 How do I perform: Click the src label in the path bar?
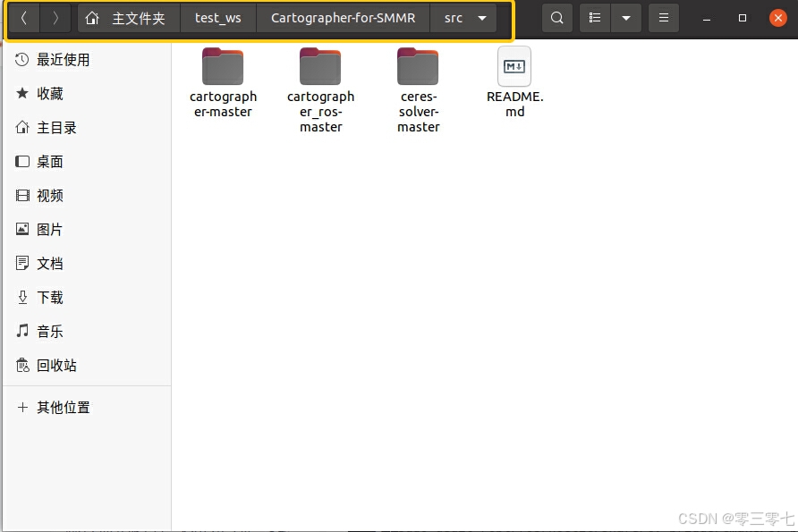[x=453, y=18]
